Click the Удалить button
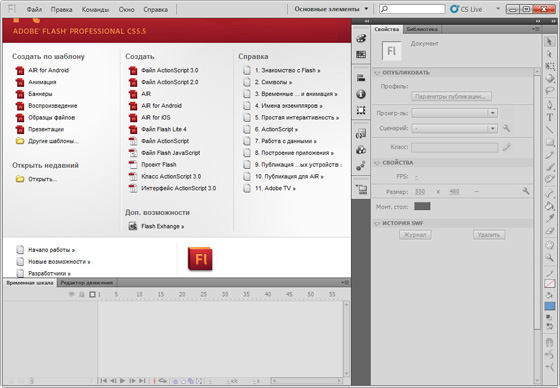Screen dimensions: 560x388 489,235
